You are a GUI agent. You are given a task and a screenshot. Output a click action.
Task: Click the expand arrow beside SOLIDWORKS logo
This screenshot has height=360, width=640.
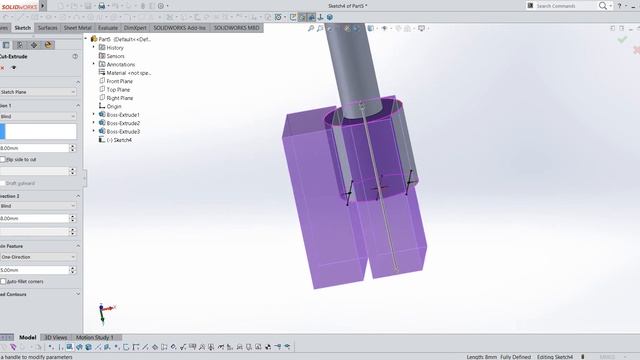pos(42,6)
